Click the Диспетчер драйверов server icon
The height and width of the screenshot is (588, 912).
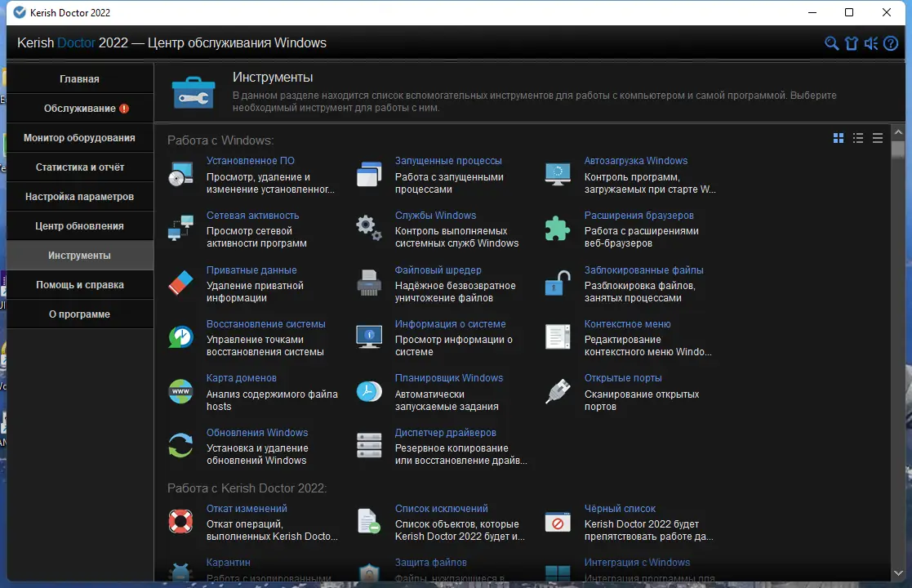[369, 446]
